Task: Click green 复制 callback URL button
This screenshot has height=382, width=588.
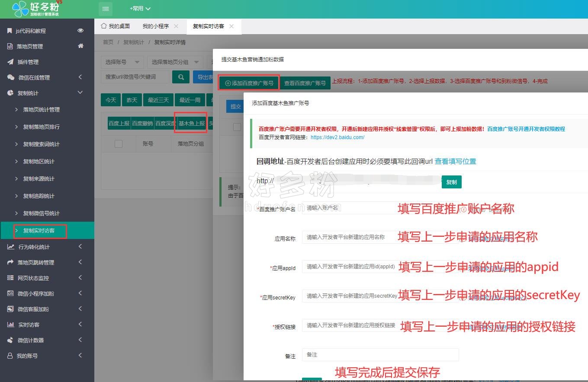Action: [452, 182]
